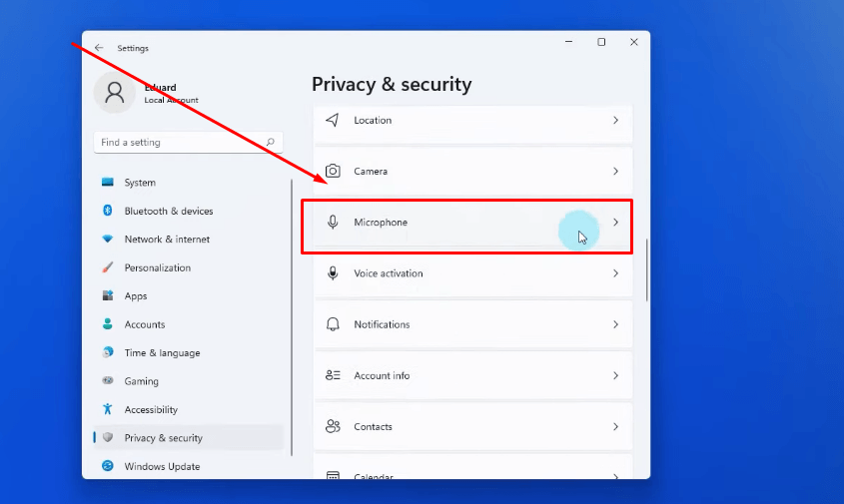Click the Find a setting search box
Image resolution: width=844 pixels, height=504 pixels.
tap(188, 142)
